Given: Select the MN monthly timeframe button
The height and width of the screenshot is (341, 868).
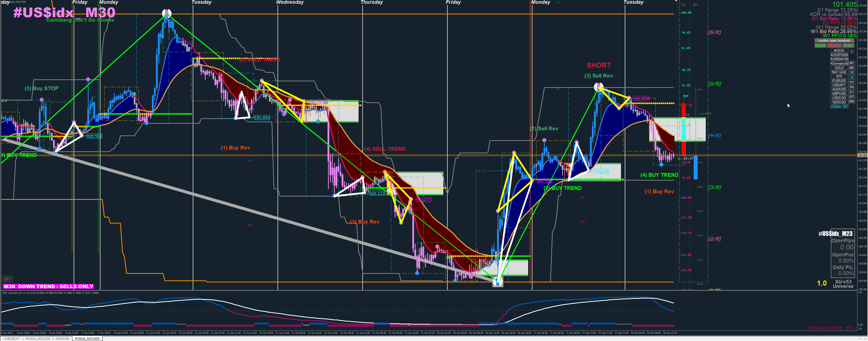Looking at the screenshot, I should [x=852, y=102].
